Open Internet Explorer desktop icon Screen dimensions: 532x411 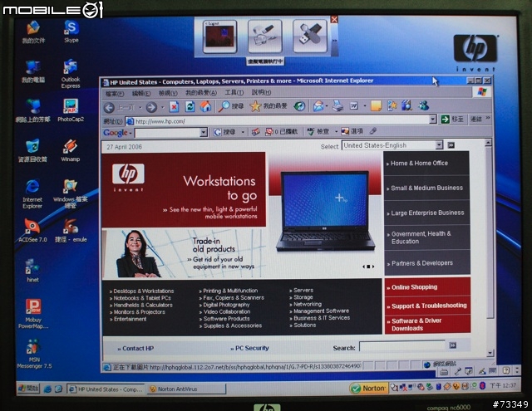32,193
